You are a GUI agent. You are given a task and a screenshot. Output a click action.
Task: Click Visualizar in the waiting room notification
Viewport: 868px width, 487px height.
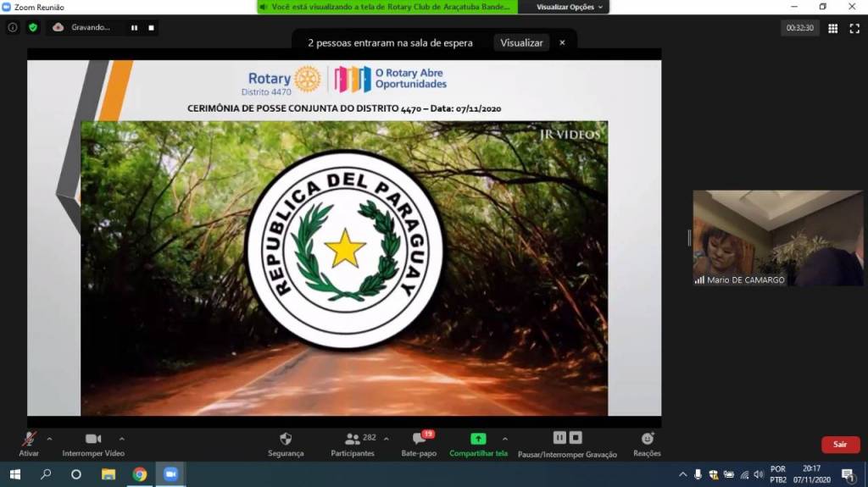521,42
